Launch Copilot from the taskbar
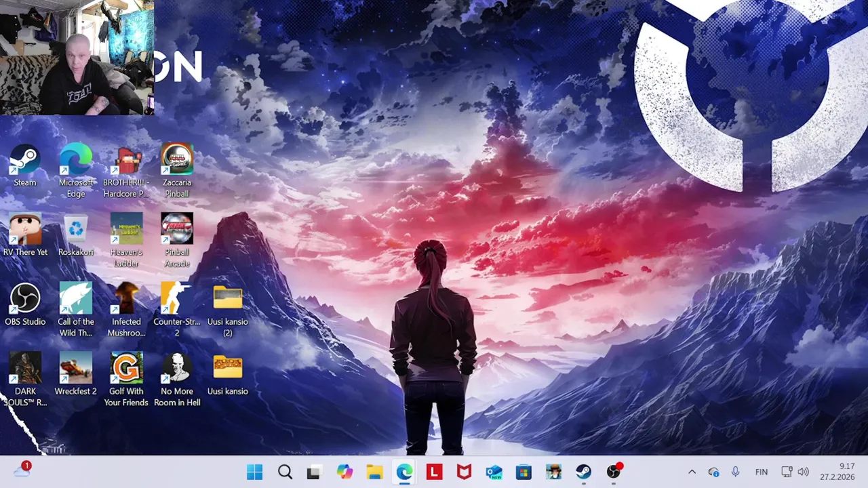The height and width of the screenshot is (488, 868). [x=344, y=472]
